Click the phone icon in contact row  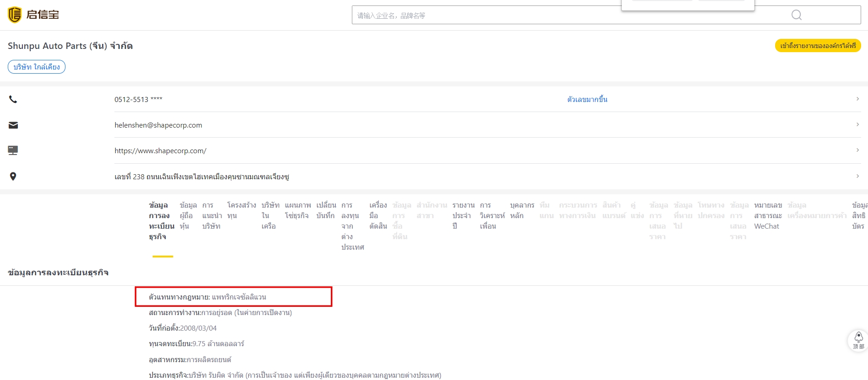coord(13,99)
